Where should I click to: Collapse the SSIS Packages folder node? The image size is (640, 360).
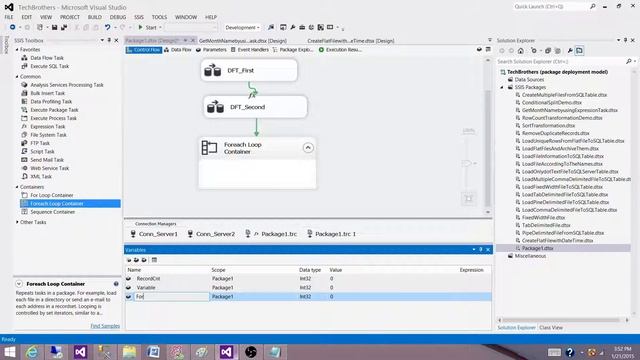502,87
